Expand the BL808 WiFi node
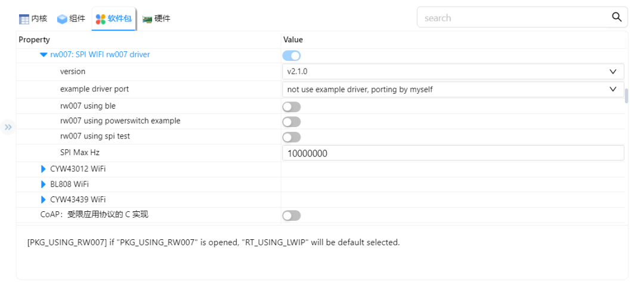This screenshot has width=644, height=296. tap(44, 184)
